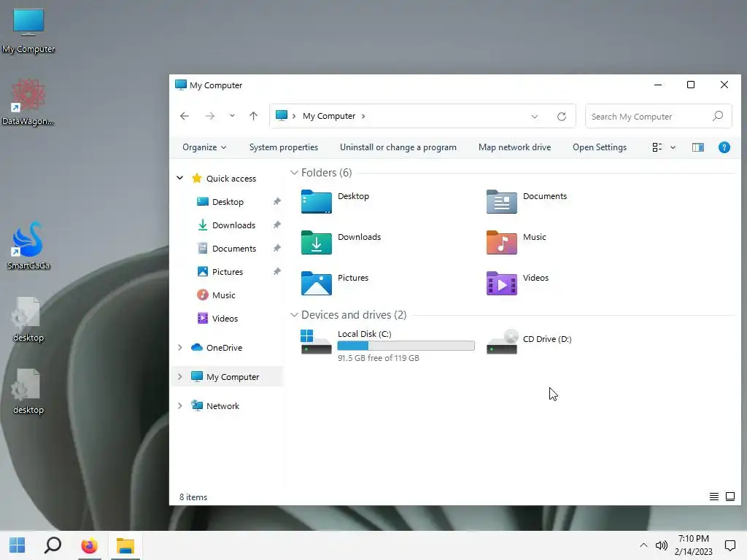Expand the Network tree node

(x=179, y=405)
